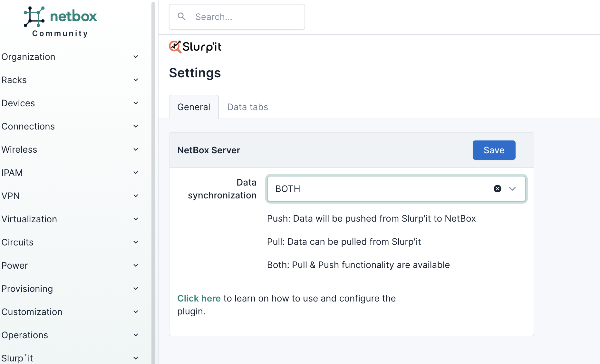This screenshot has height=364, width=600.
Task: Expand the VPN section chevron
Action: pyautogui.click(x=136, y=196)
